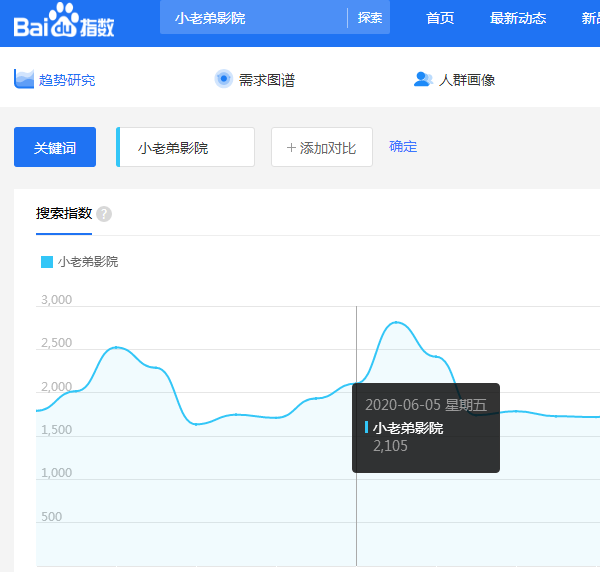The height and width of the screenshot is (572, 600).
Task: Click the 1,000 y-axis label
Action: 56,473
